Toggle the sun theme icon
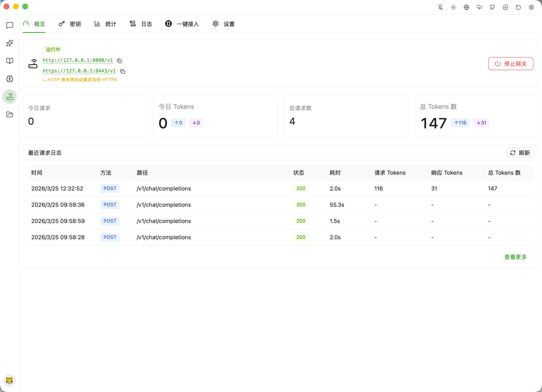Viewport: 542px width, 392px height. pos(453,8)
